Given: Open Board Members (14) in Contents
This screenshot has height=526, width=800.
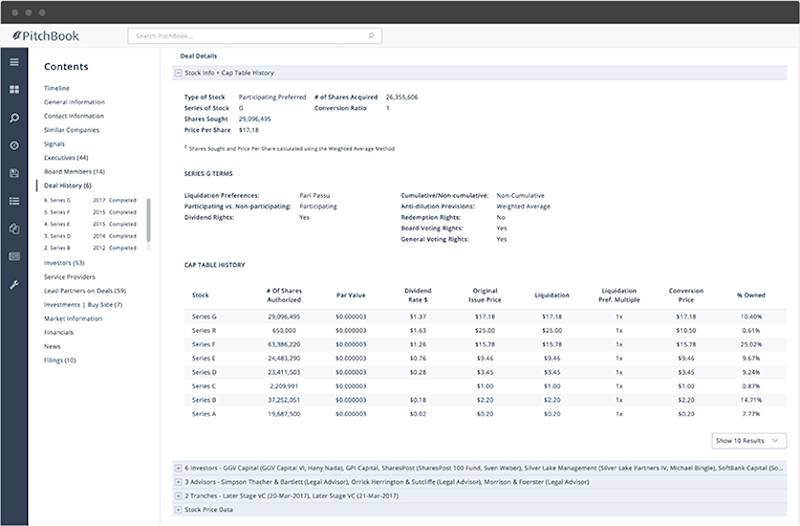Looking at the screenshot, I should [x=74, y=171].
